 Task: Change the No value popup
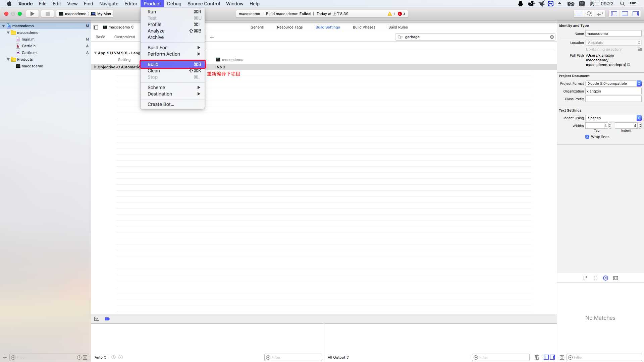tap(221, 67)
